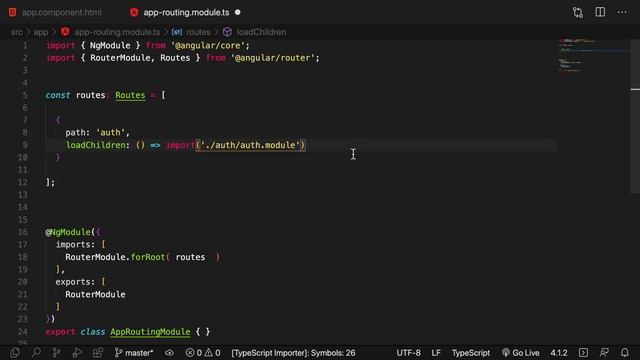Click TypeScript Importer Symbols: 26 status
The height and width of the screenshot is (360, 640).
point(293,353)
